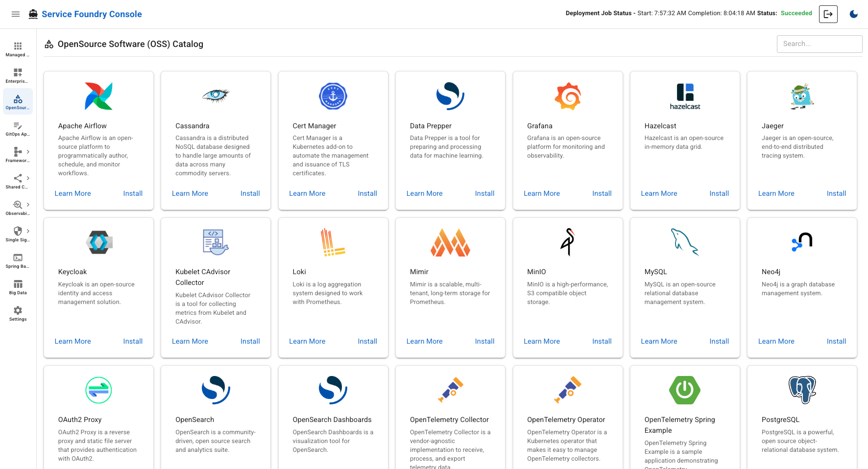Expand the Shared sidebar chevron
This screenshot has width=868, height=469.
[x=28, y=178]
